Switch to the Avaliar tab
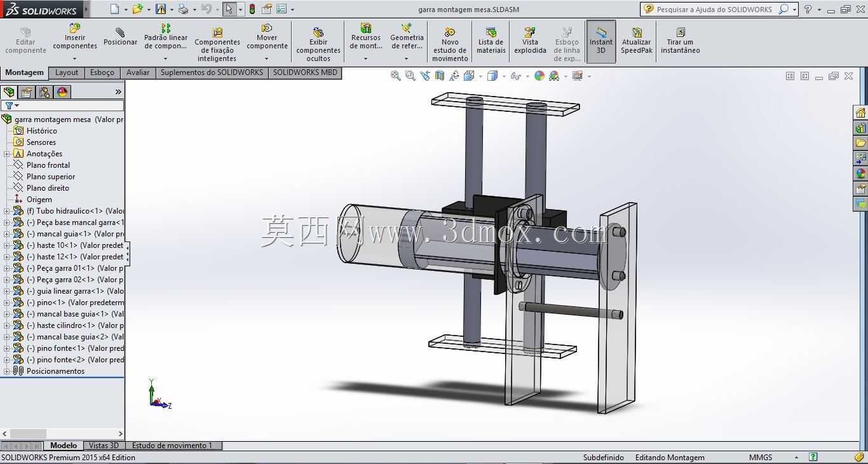The height and width of the screenshot is (464, 868). coord(138,72)
